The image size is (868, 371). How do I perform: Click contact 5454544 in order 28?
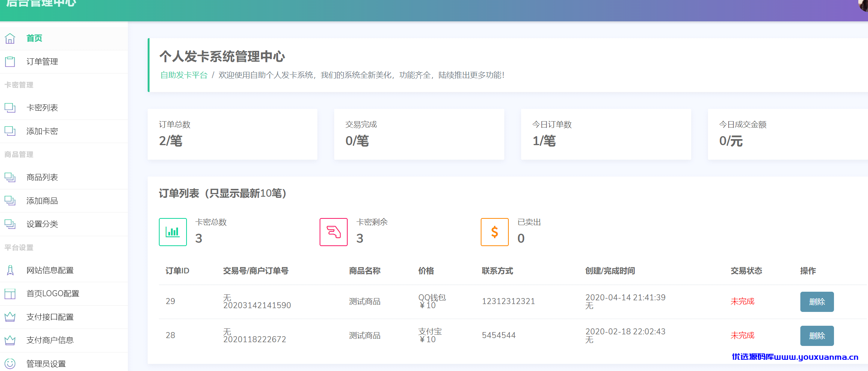499,335
